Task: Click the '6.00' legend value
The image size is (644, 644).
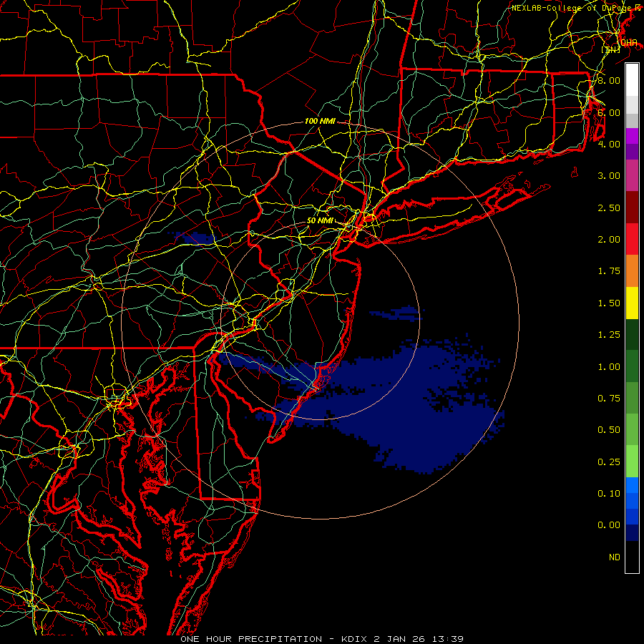Action: 609,112
